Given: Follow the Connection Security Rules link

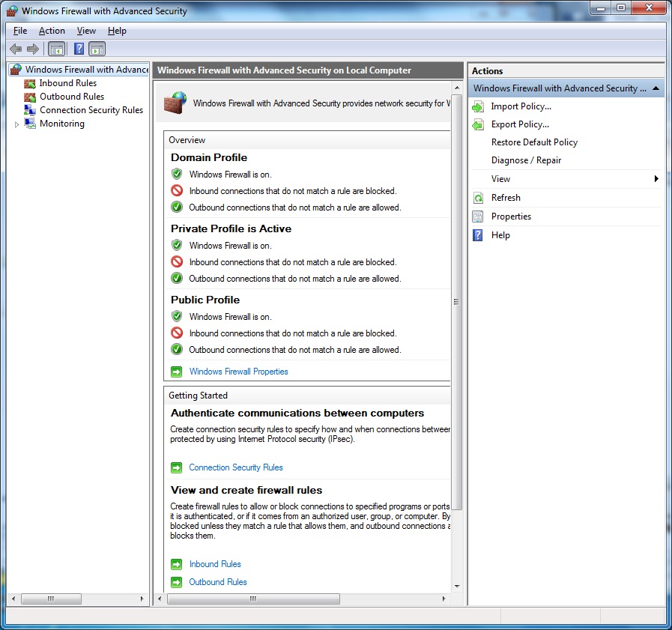Looking at the screenshot, I should tap(236, 467).
